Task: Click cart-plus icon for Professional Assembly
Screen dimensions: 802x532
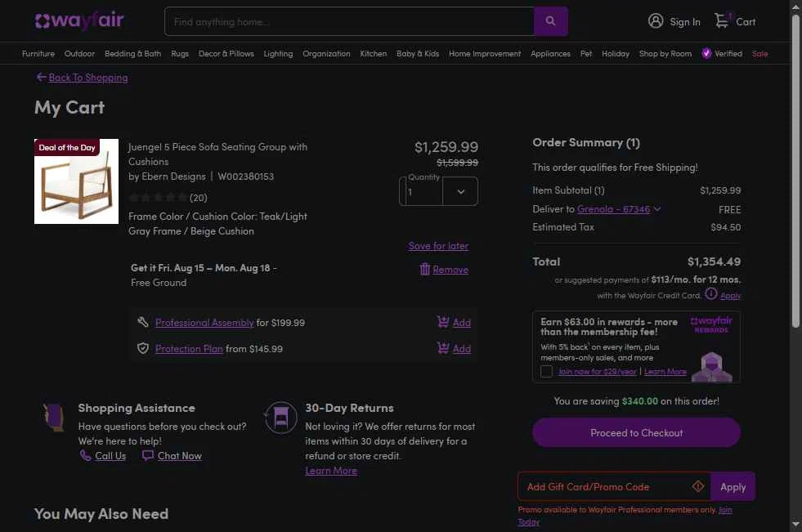Action: [x=443, y=322]
